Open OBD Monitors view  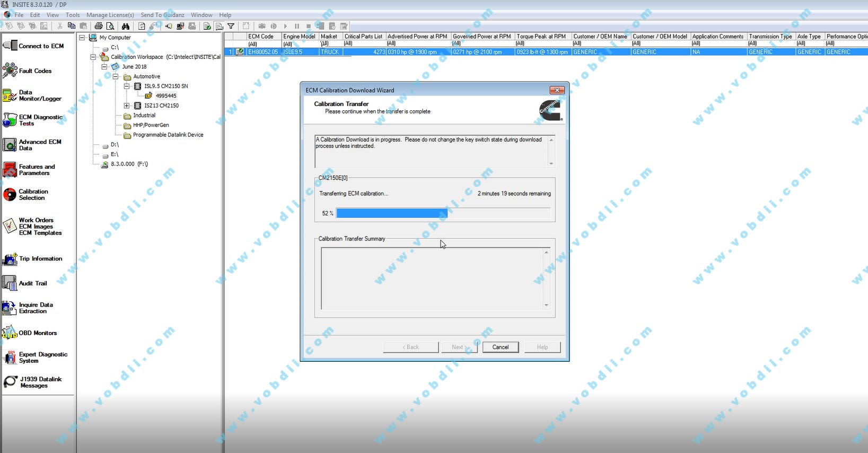(x=30, y=333)
